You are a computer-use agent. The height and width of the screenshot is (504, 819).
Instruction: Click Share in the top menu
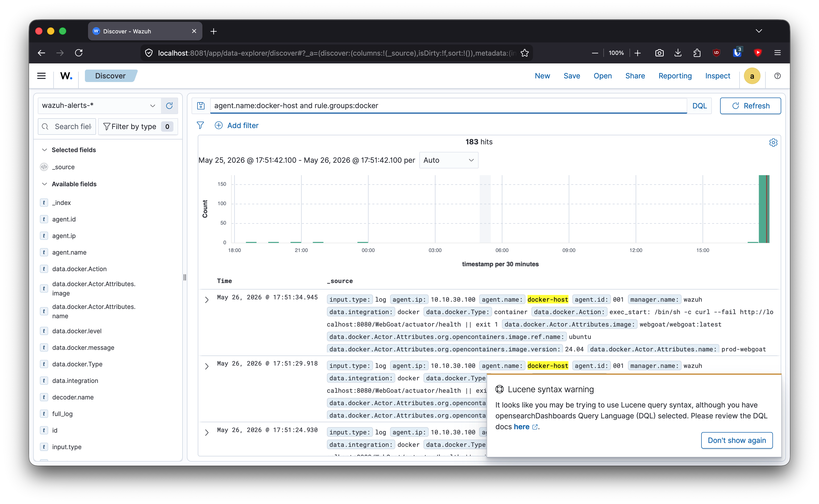pyautogui.click(x=635, y=76)
